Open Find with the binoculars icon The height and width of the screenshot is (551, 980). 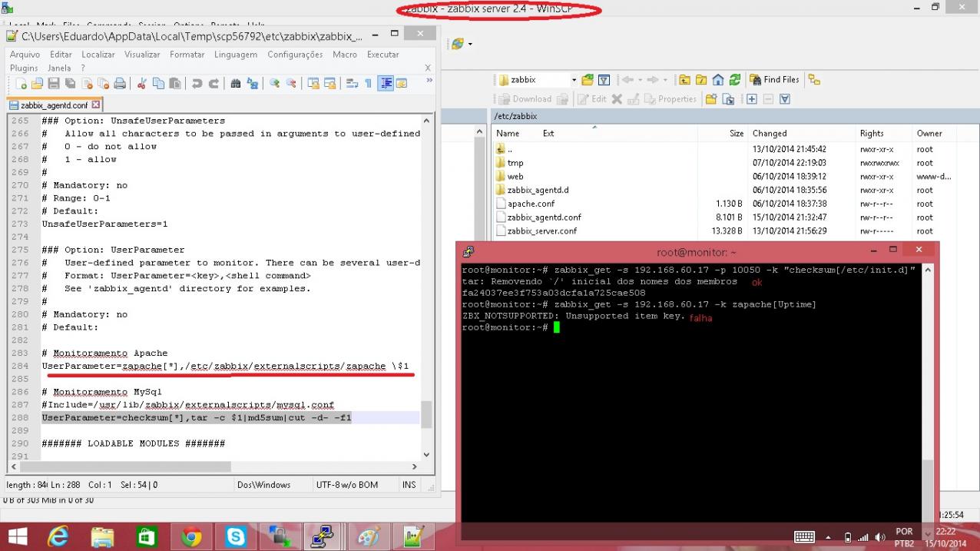point(236,84)
